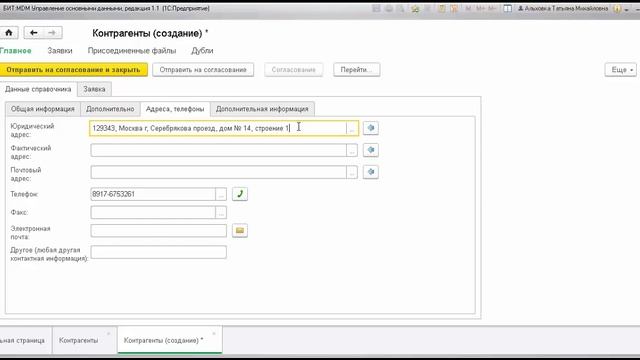Open the Перейти... button

[356, 70]
